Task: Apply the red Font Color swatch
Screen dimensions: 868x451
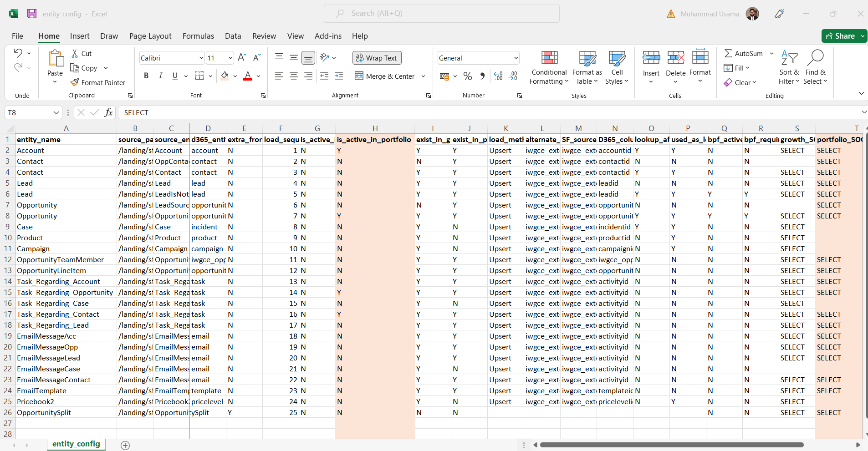Action: click(x=248, y=76)
